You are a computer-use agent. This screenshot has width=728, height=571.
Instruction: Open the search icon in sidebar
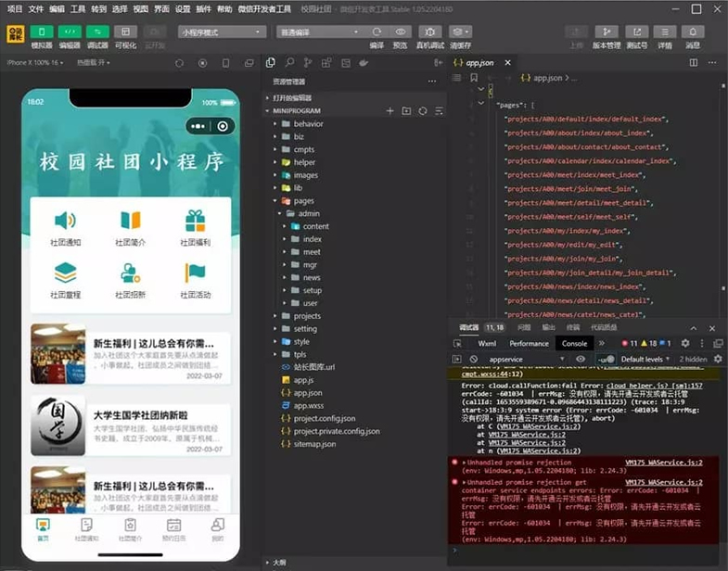(289, 63)
